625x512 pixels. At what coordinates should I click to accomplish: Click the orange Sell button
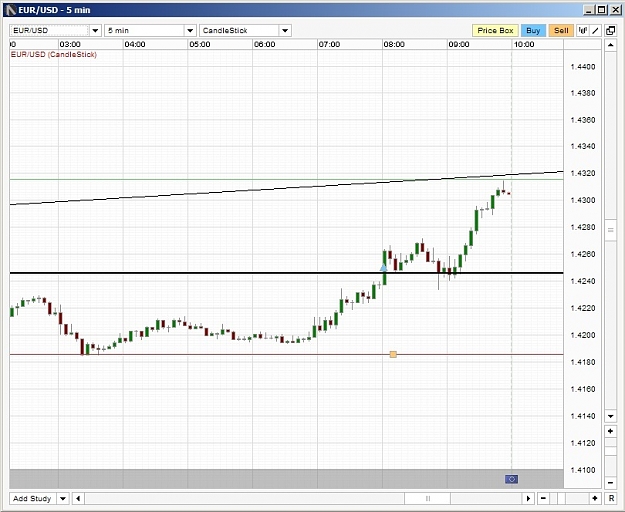pyautogui.click(x=561, y=30)
